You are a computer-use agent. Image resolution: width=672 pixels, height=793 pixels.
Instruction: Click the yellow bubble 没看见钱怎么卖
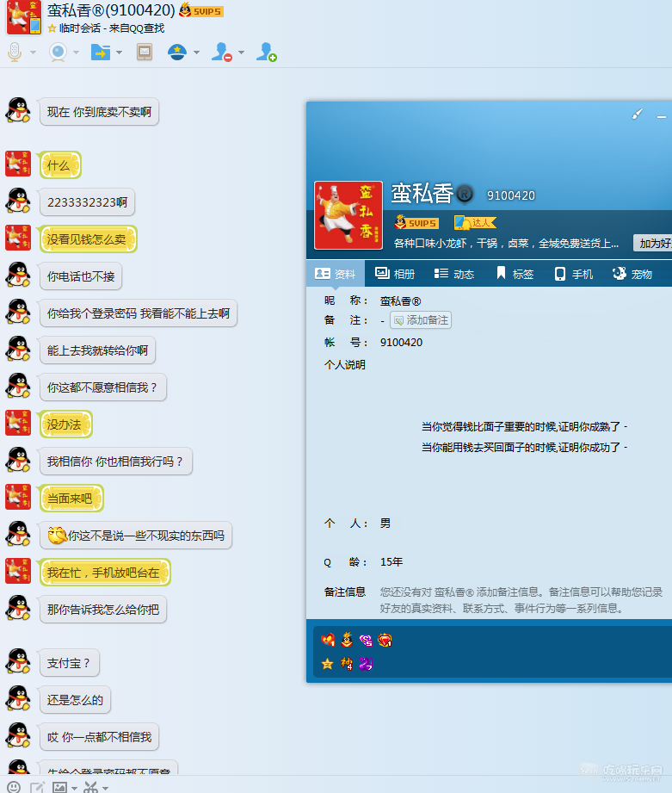coord(88,239)
